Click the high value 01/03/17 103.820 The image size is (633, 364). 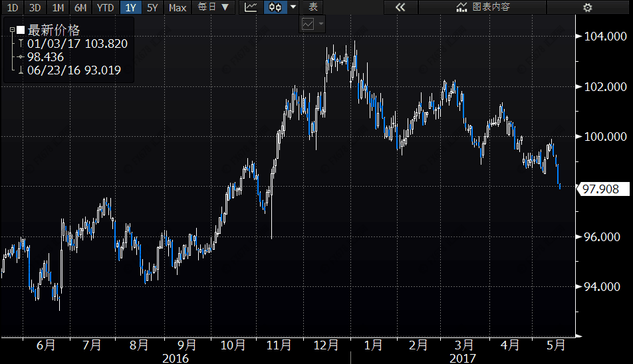click(x=77, y=44)
